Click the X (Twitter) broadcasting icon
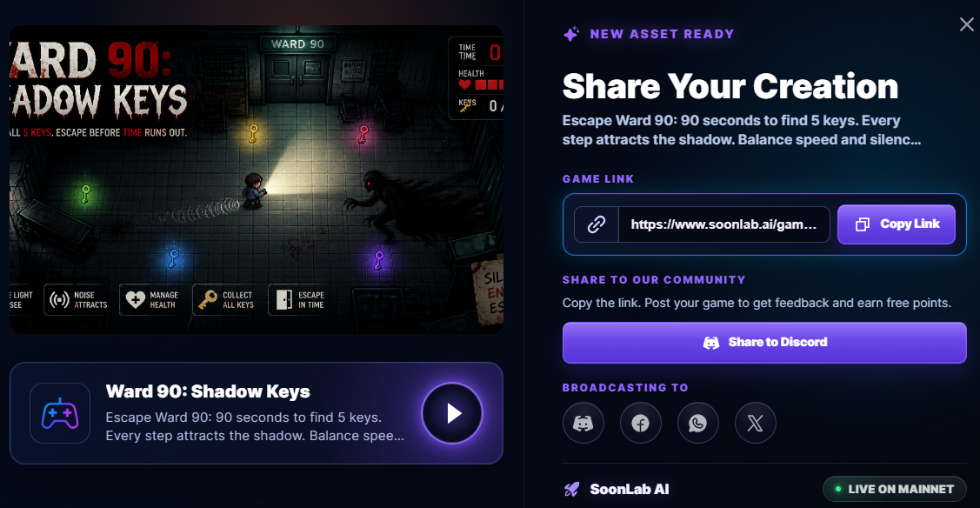 pos(755,423)
